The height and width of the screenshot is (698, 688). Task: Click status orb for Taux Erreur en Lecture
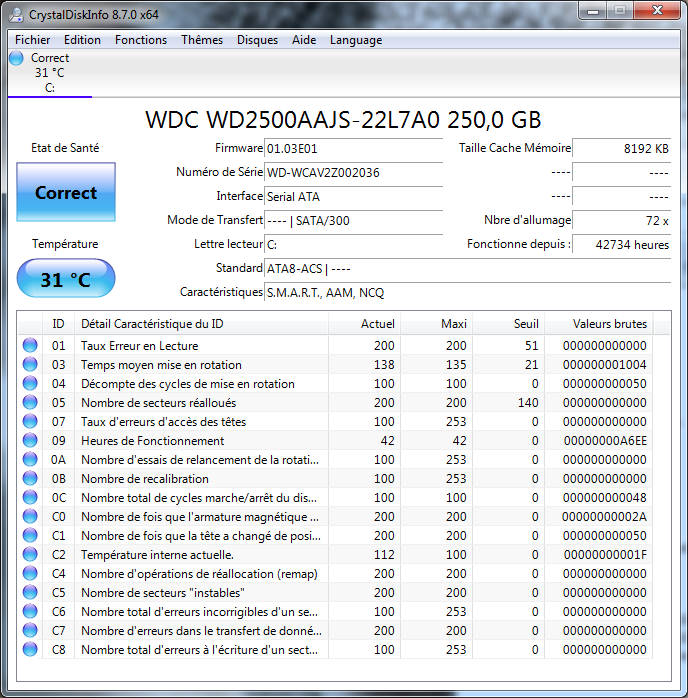click(x=30, y=346)
